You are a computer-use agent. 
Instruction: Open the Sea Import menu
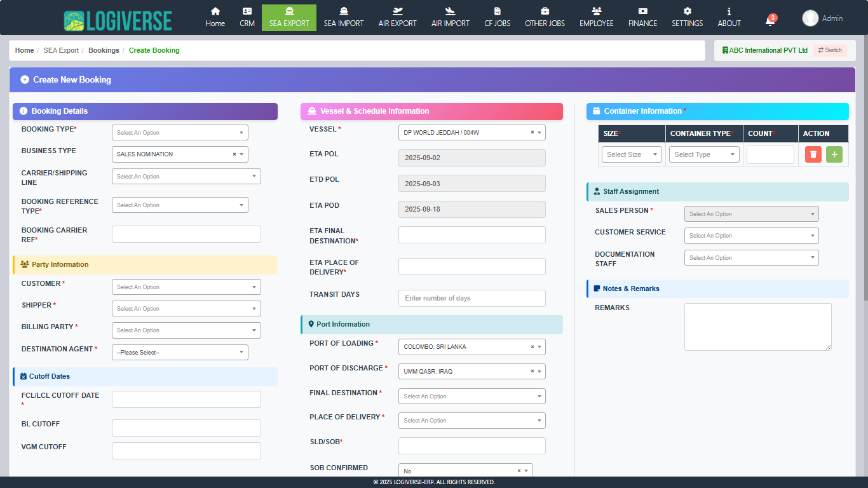[x=344, y=17]
